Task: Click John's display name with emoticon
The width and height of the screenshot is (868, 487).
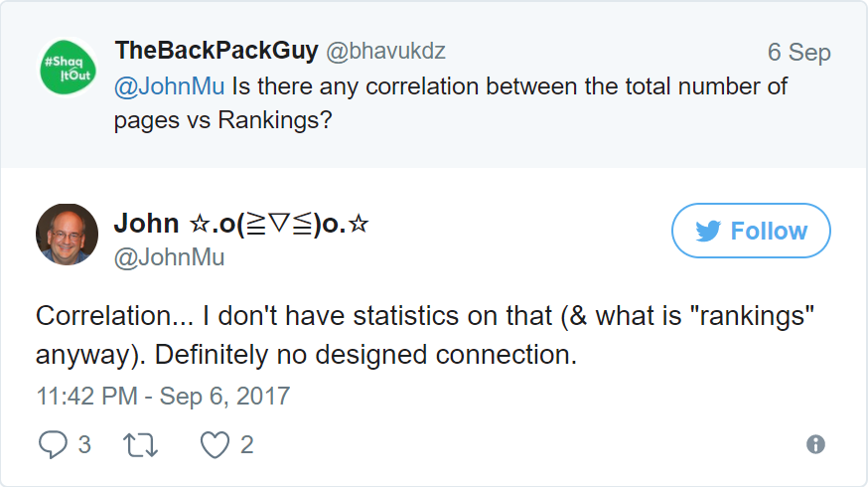Action: tap(242, 223)
